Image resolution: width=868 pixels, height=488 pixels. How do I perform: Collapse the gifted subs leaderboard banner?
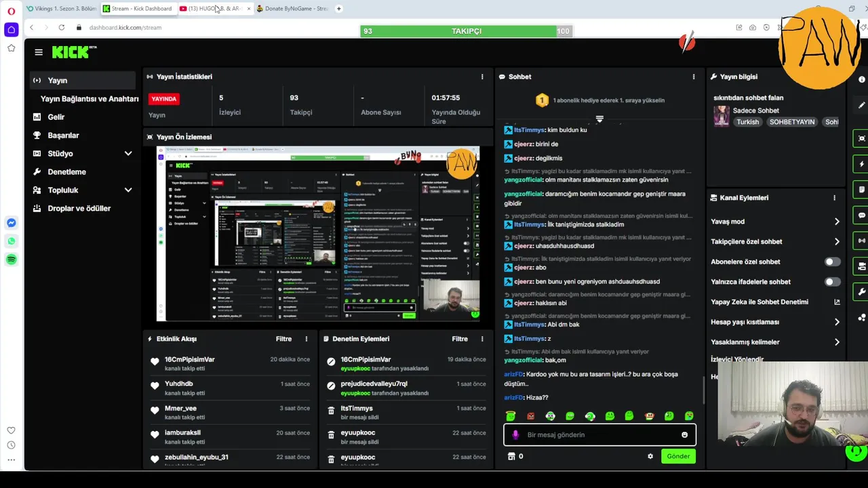[x=599, y=119]
